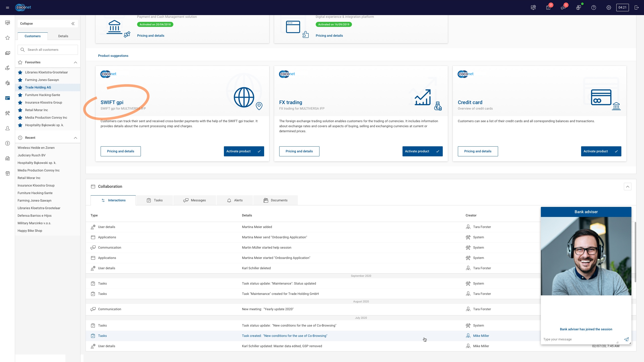The width and height of the screenshot is (644, 362).
Task: Click the send message paper plane icon
Action: (x=626, y=339)
